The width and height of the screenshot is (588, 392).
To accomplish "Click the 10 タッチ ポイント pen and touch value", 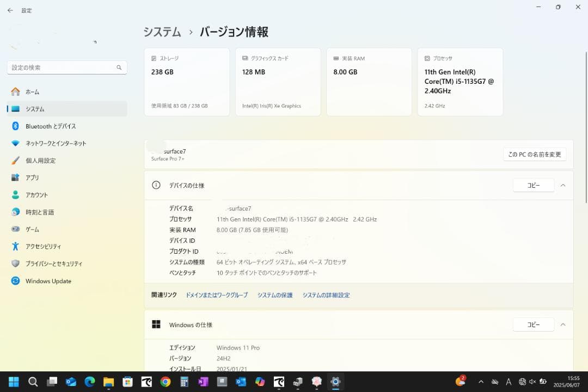I will 267,273.
